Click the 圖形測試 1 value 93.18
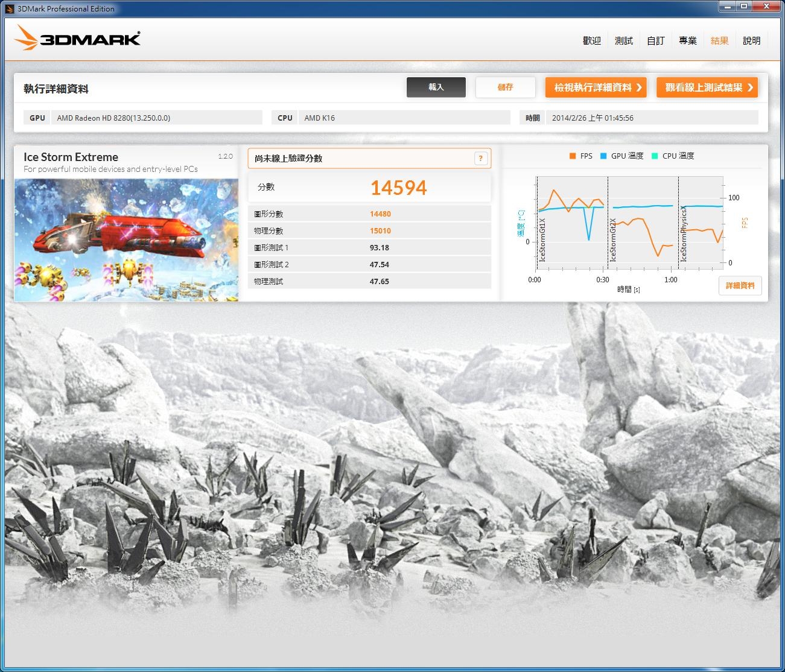785x672 pixels. click(x=379, y=247)
